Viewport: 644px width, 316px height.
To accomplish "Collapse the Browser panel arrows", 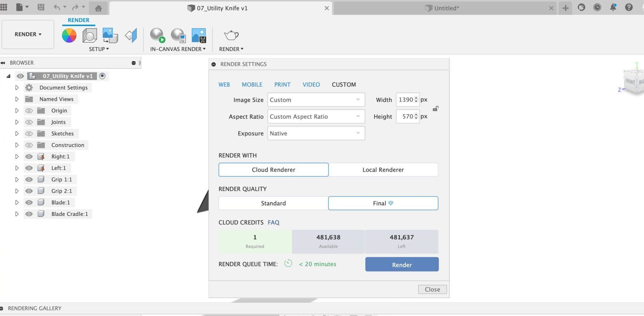I will (3, 63).
